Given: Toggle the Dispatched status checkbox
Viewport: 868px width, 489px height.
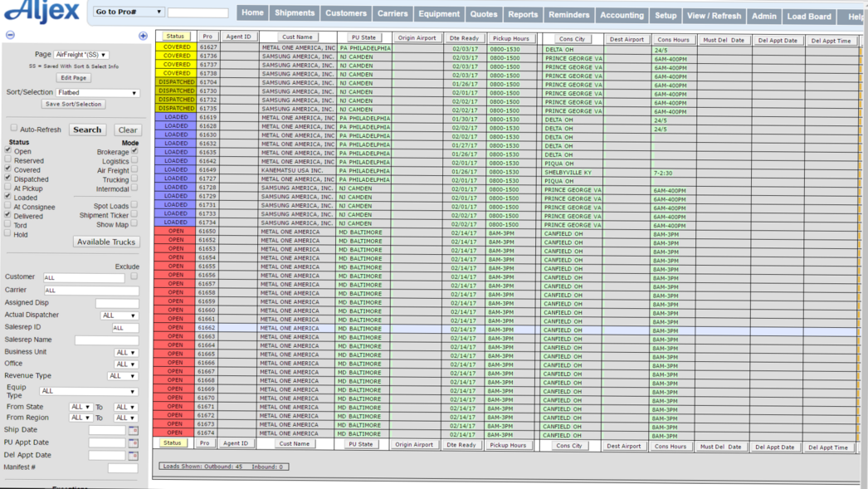Looking at the screenshot, I should tap(7, 178).
